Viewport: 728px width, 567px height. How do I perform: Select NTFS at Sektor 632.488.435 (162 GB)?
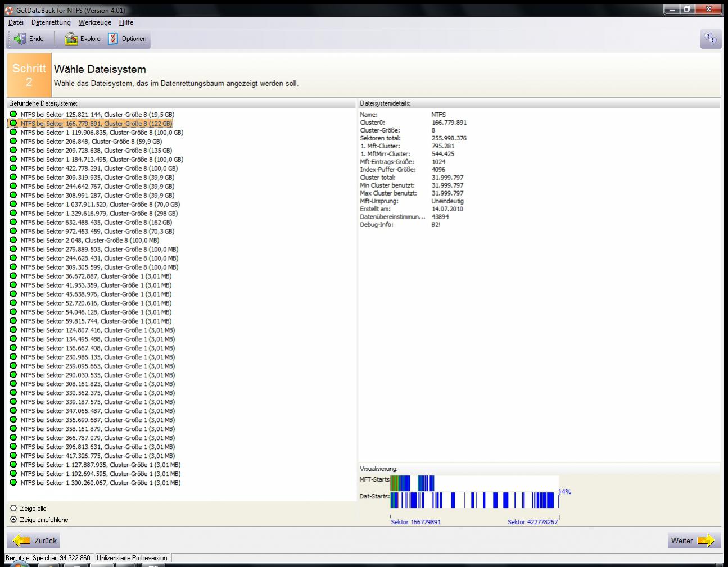point(91,223)
